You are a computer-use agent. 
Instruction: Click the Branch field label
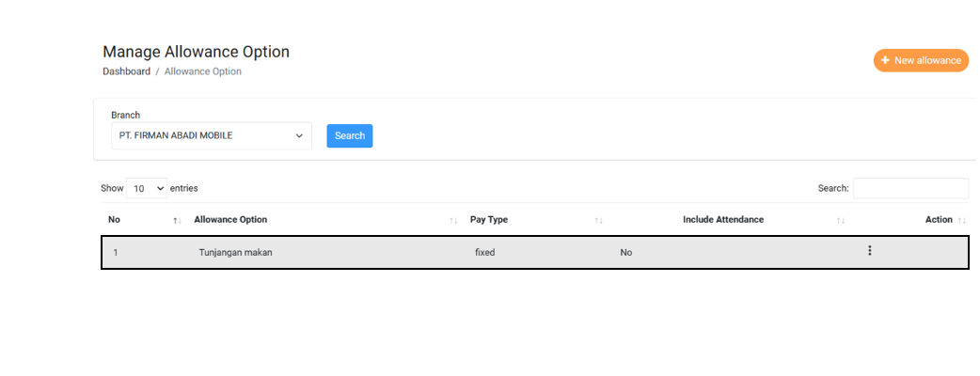tap(125, 115)
